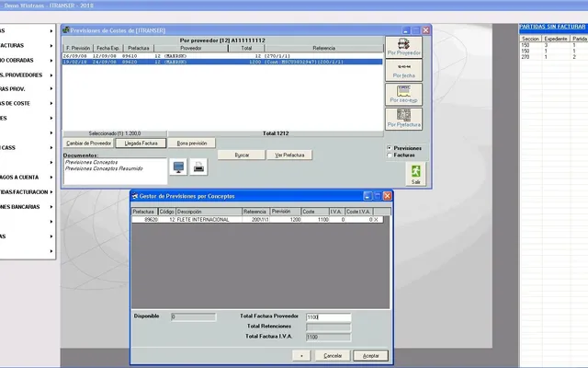This screenshot has height=368, width=588.
Task: Sort by the Proveedor column header
Action: (x=191, y=48)
